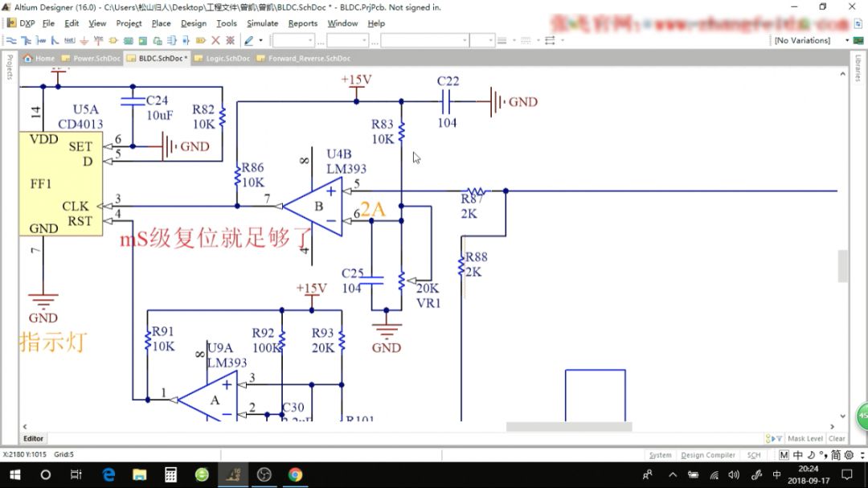Select the Place Harness Connector tool

coord(172,40)
